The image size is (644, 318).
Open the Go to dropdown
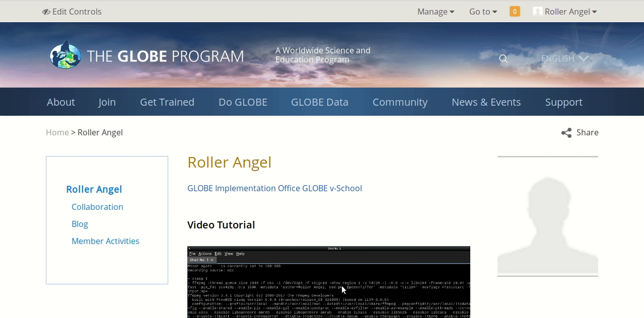point(483,12)
